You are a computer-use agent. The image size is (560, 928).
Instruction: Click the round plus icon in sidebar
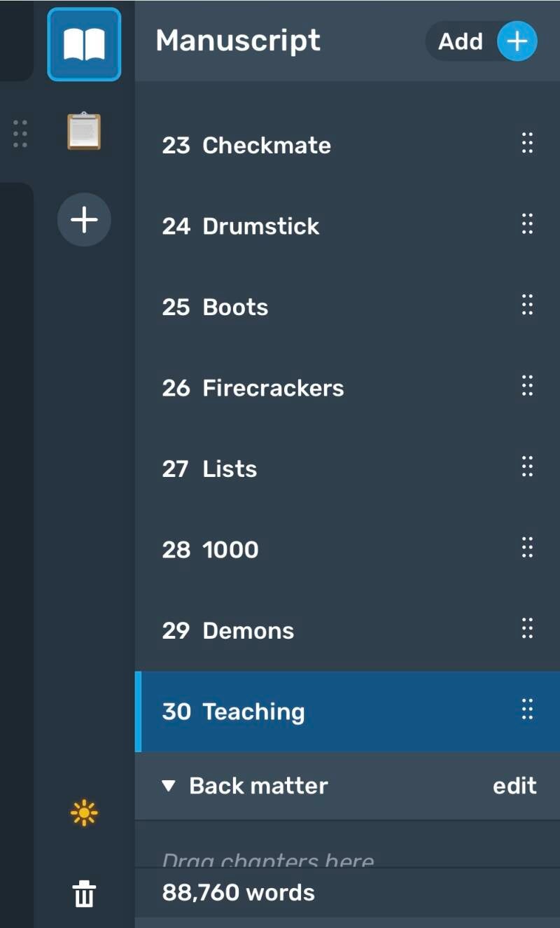tap(84, 220)
